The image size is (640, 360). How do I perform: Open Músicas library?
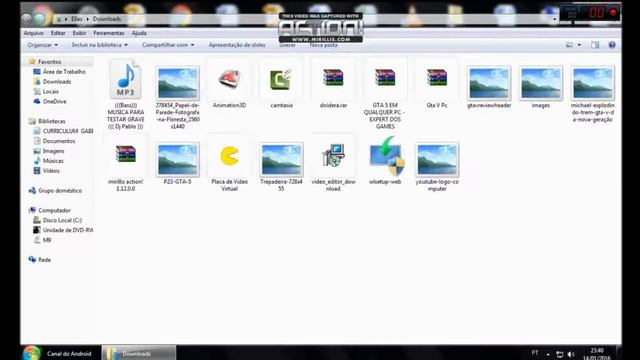53,161
